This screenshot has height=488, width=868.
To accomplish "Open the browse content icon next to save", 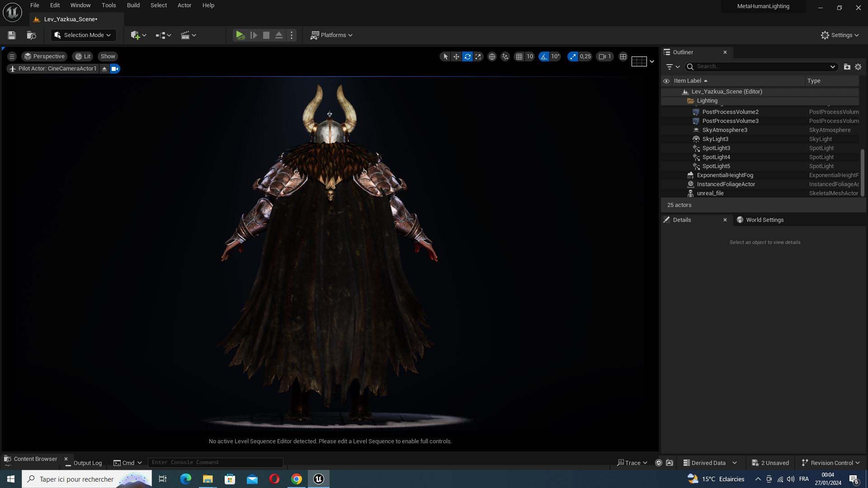I will pyautogui.click(x=31, y=35).
